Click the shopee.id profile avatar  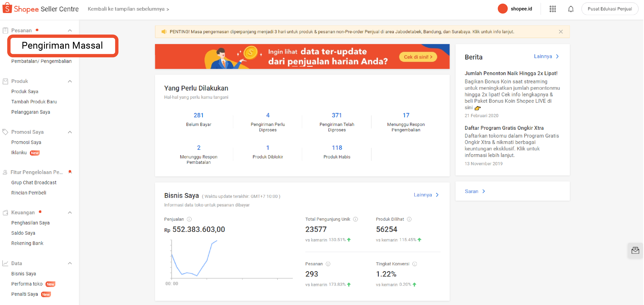(502, 9)
